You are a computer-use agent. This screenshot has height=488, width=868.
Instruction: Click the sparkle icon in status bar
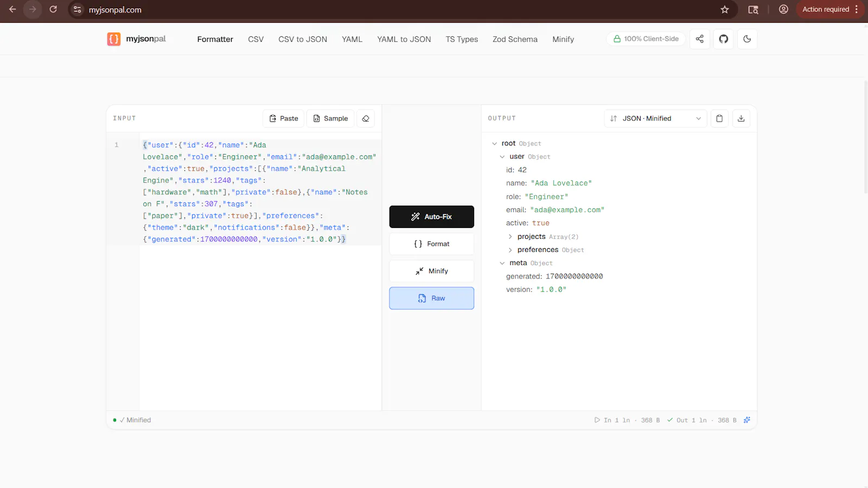[747, 420]
